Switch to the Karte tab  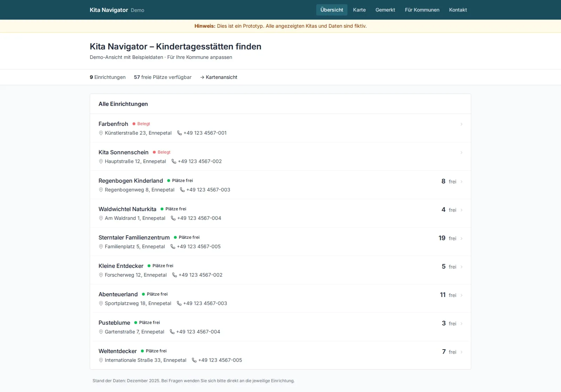[x=359, y=10]
